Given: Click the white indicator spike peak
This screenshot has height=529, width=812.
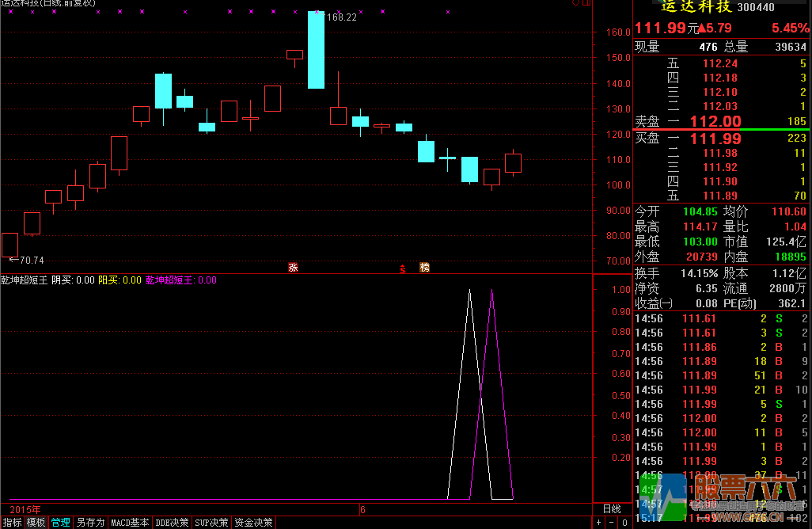Looking at the screenshot, I should coord(469,290).
